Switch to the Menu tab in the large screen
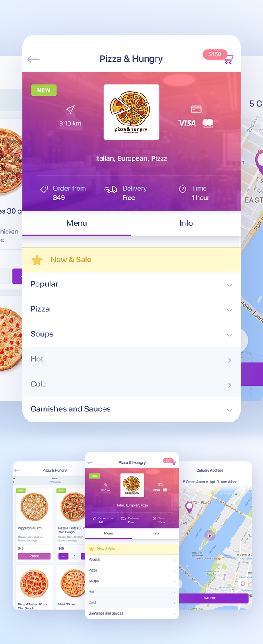Image resolution: width=263 pixels, height=644 pixels. [77, 223]
